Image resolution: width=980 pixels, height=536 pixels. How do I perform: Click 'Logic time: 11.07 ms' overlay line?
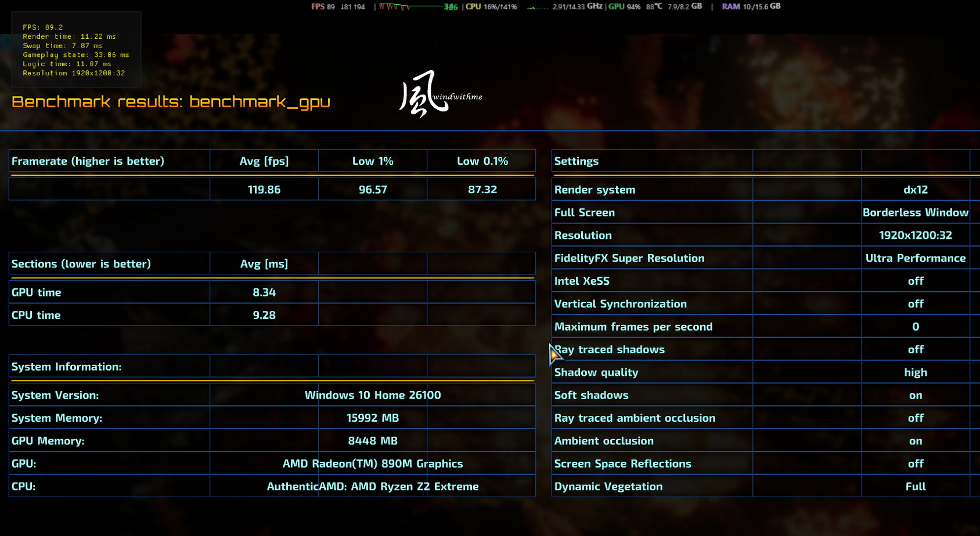click(67, 64)
